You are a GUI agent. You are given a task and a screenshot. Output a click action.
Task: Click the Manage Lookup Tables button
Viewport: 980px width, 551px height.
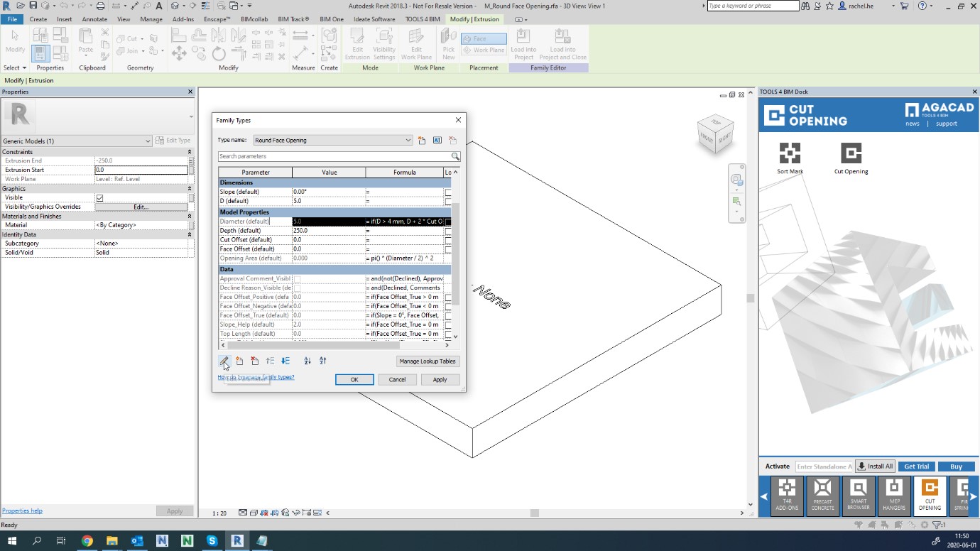pos(428,361)
